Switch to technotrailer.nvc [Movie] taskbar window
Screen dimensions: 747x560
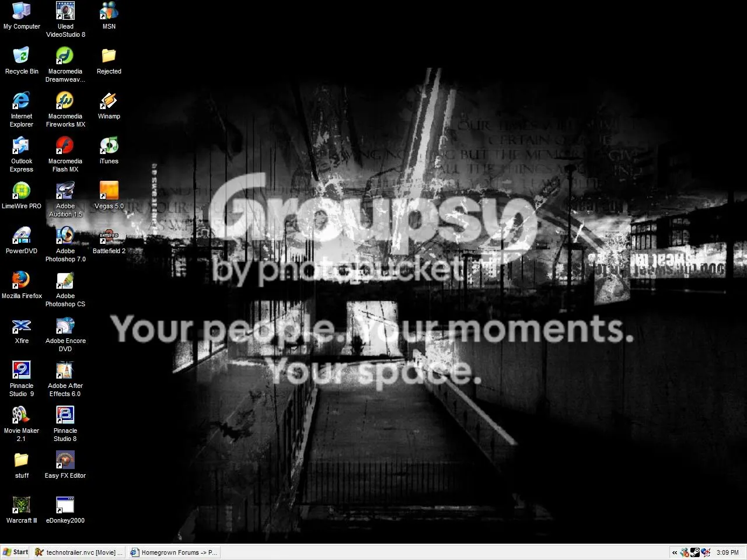click(79, 552)
